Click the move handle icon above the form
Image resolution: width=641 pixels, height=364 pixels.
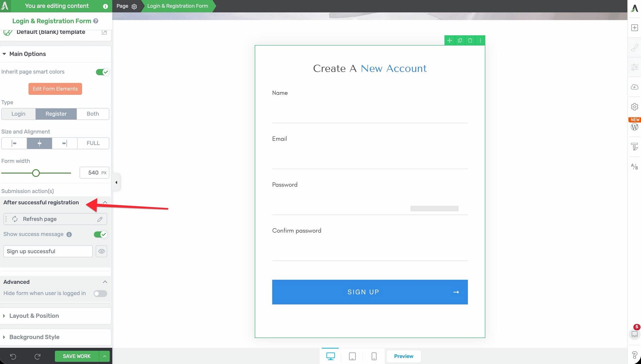point(449,40)
